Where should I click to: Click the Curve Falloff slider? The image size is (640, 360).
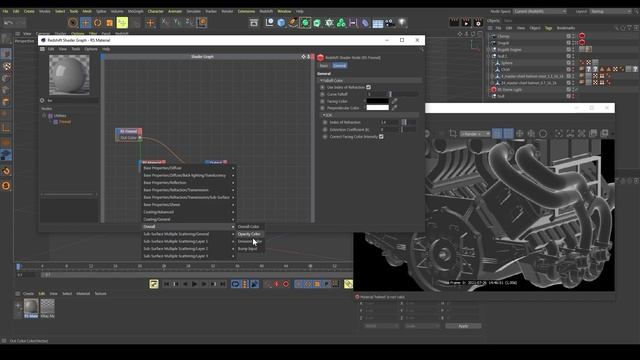click(x=404, y=94)
